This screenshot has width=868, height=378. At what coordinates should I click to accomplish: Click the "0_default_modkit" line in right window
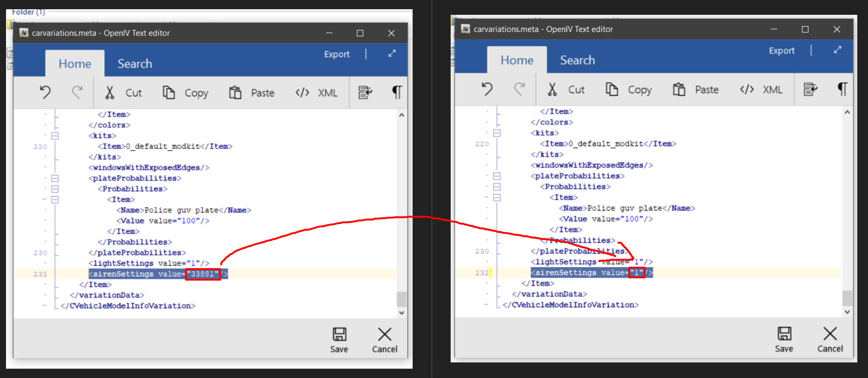(608, 144)
